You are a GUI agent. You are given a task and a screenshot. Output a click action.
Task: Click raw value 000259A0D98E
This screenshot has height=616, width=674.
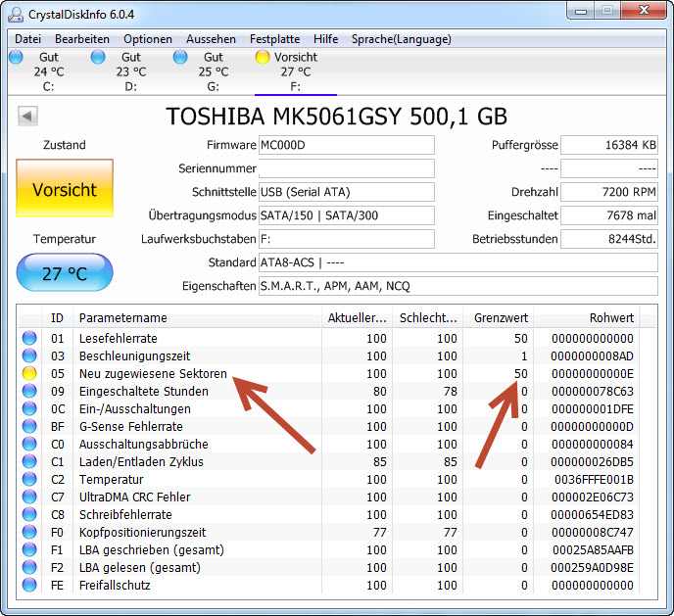click(x=593, y=567)
